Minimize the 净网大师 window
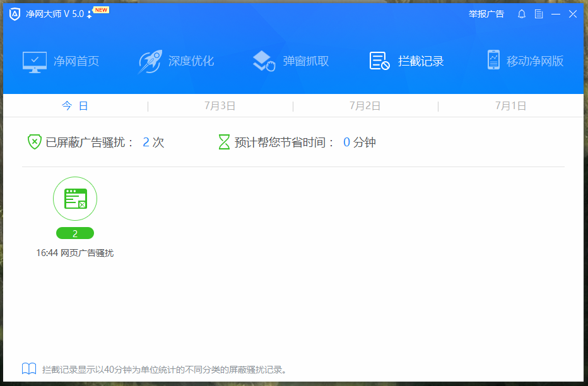The image size is (588, 386). (556, 15)
